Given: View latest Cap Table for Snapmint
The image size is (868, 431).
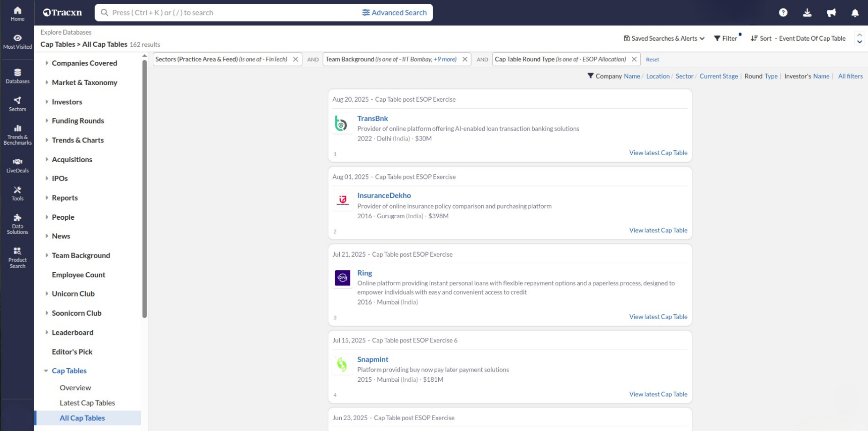Looking at the screenshot, I should click(x=658, y=394).
